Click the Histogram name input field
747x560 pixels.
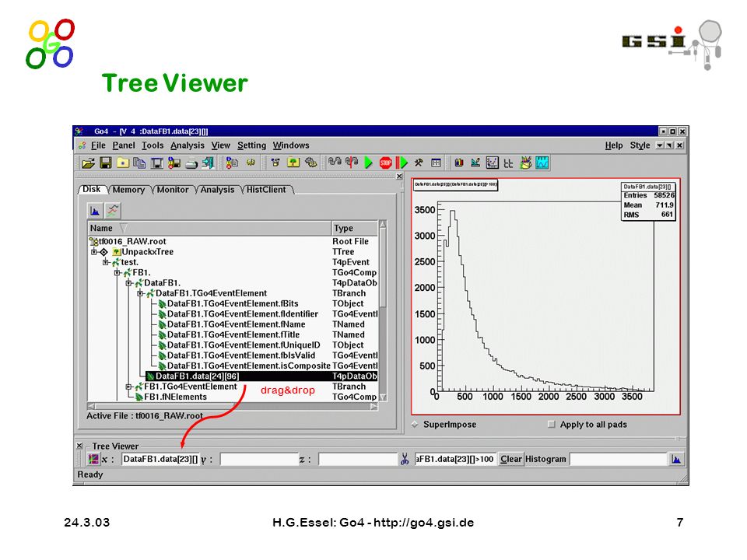coord(619,459)
